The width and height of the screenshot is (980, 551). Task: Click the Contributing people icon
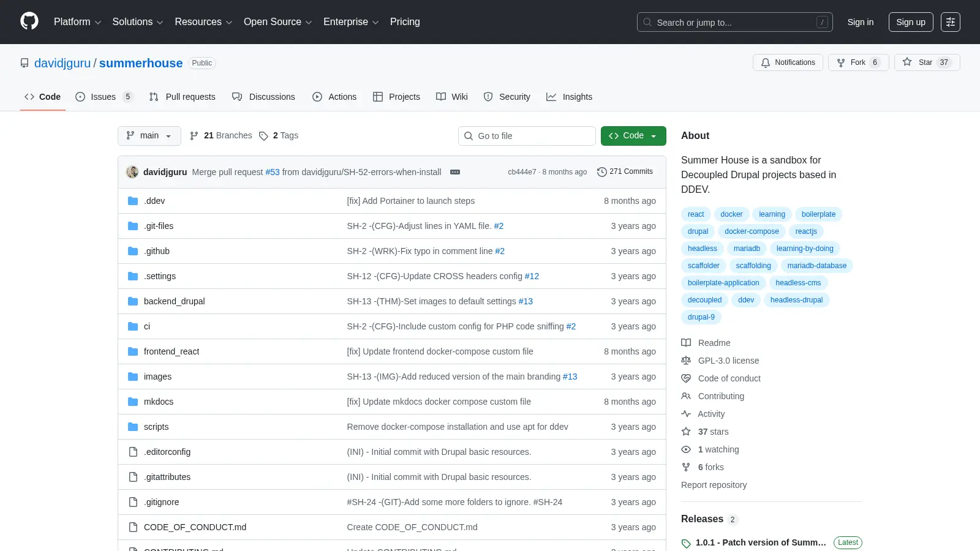[686, 396]
